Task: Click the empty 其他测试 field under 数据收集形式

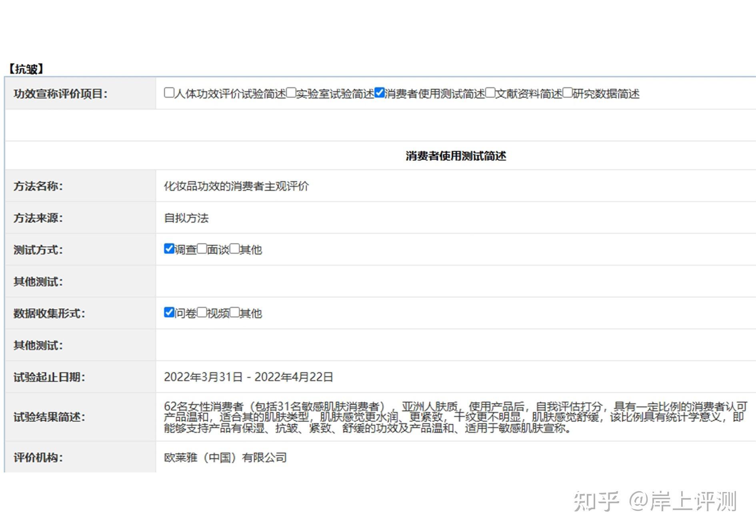Action: 456,345
